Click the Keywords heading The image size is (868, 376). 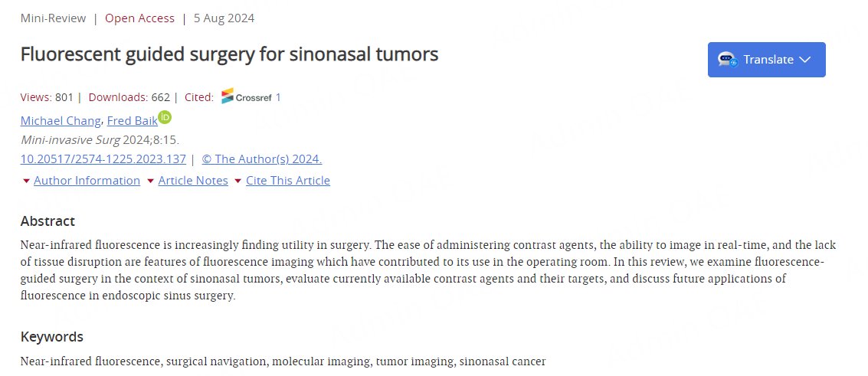click(x=51, y=337)
